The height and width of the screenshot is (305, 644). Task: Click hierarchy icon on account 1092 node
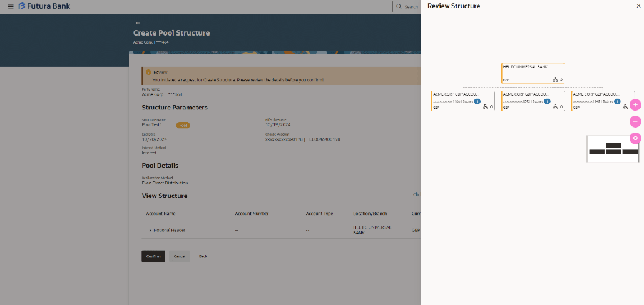point(555,107)
